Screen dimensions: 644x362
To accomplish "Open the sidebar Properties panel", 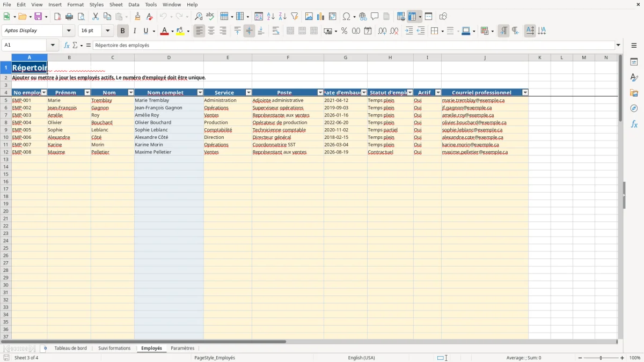I will (634, 62).
